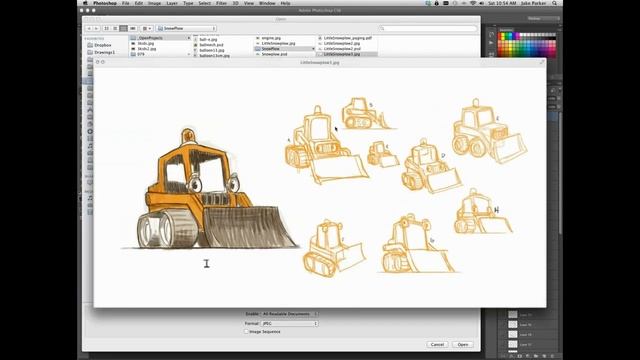Open the Type menu
This screenshot has height=360, width=640.
(x=188, y=3)
